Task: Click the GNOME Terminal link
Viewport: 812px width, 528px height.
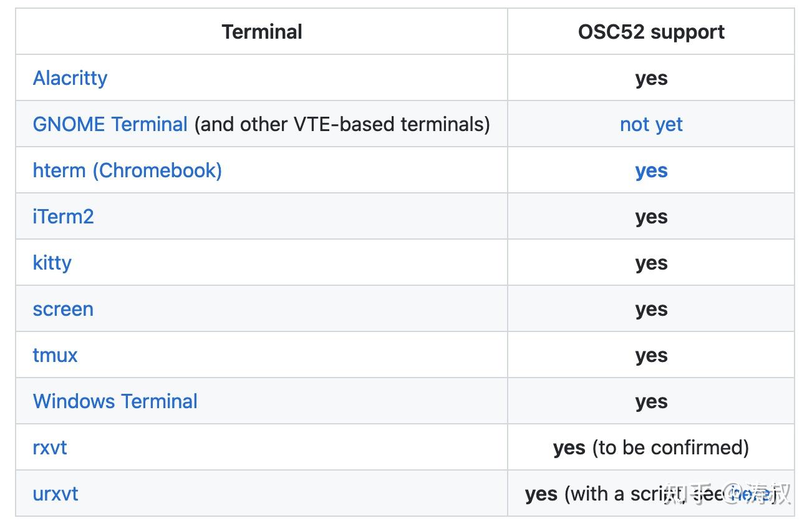Action: pyautogui.click(x=110, y=124)
